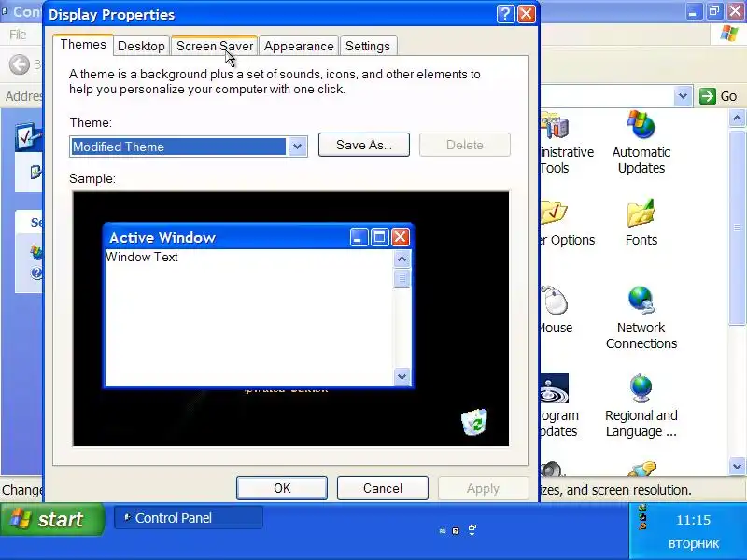The height and width of the screenshot is (560, 747).
Task: Open Folder Options icon in Control Panel
Action: pos(567,222)
